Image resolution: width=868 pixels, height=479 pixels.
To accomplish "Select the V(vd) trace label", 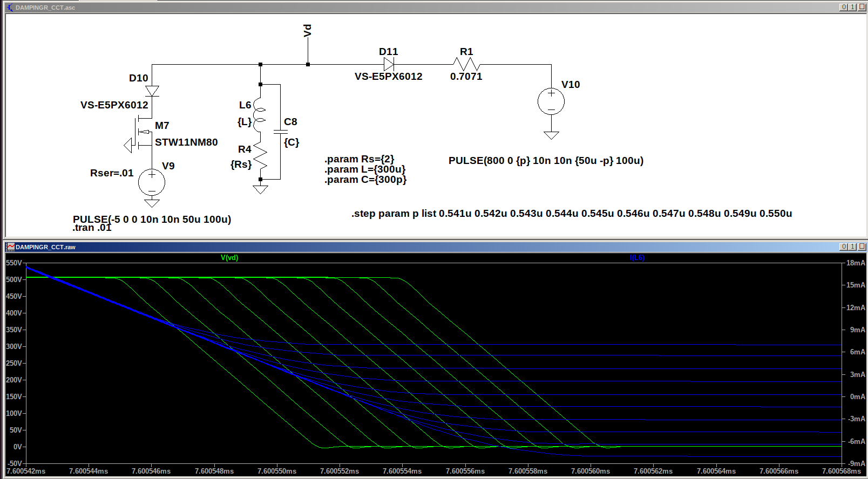I will (x=229, y=258).
